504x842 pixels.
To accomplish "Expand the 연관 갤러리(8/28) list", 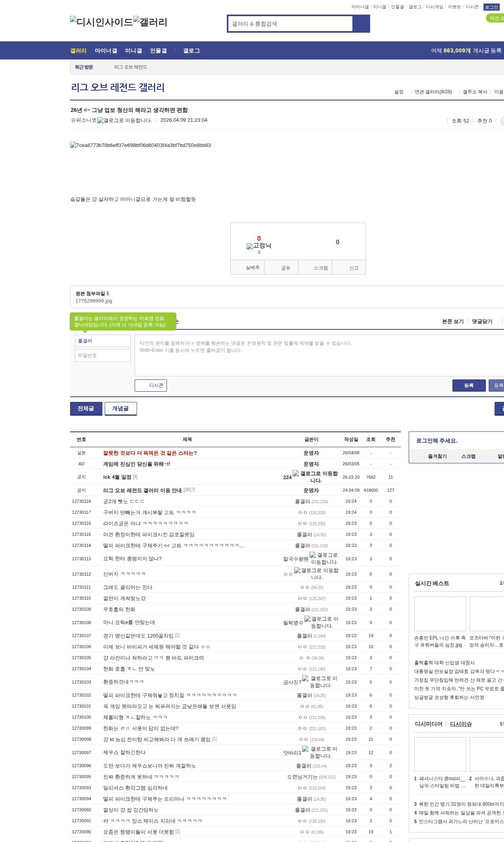I will pos(433,92).
